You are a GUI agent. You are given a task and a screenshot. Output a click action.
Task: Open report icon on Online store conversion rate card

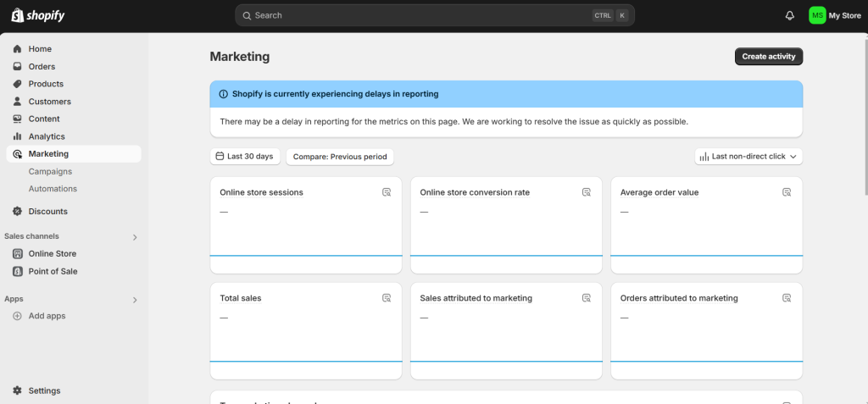tap(586, 192)
